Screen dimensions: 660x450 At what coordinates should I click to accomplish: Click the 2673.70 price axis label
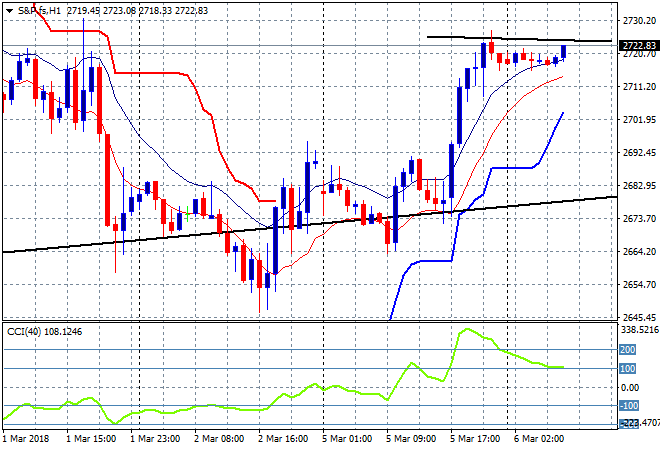[639, 218]
